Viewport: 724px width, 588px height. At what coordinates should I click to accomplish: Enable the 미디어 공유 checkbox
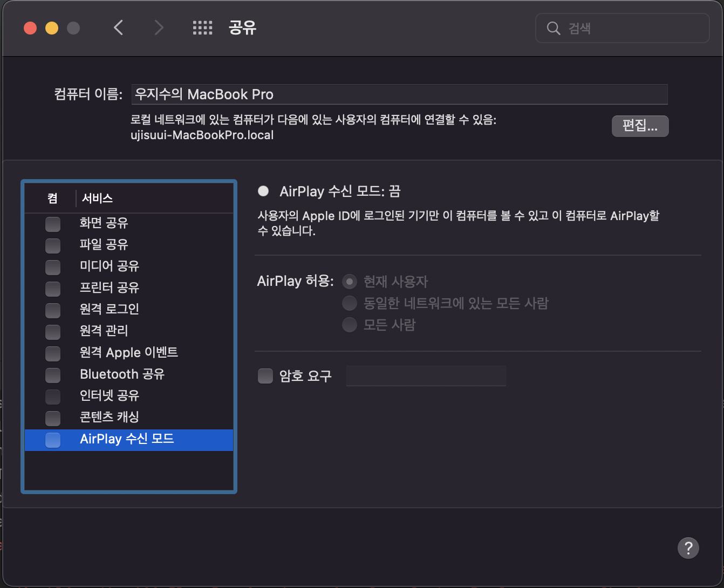[53, 266]
